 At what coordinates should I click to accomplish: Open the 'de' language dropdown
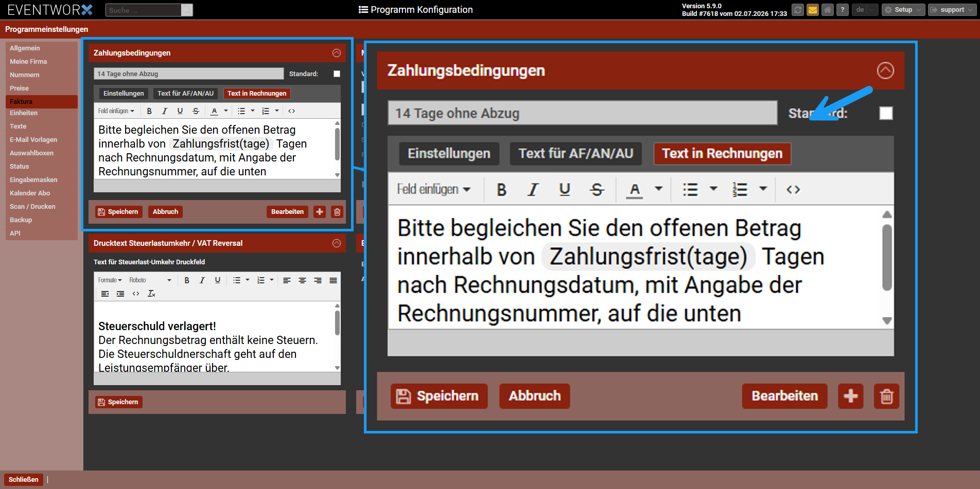[x=865, y=10]
